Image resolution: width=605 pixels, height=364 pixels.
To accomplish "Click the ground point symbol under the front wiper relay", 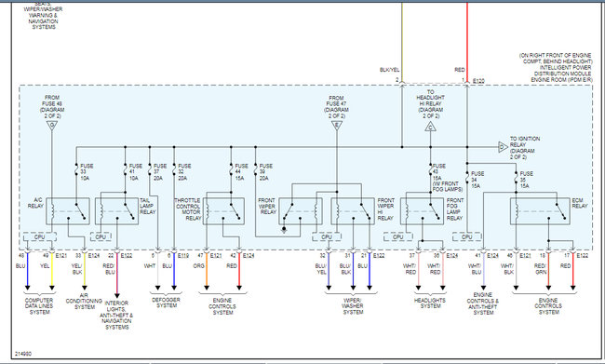I will [x=284, y=230].
